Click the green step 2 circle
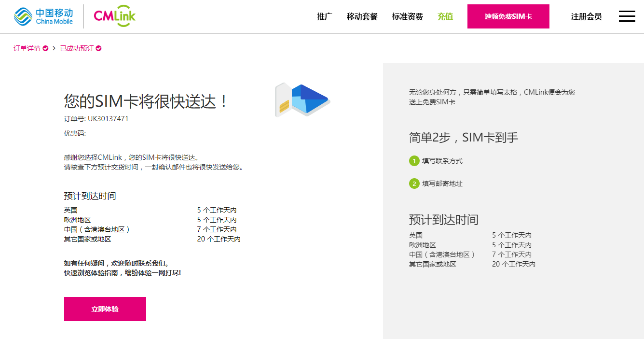Viewport: 644px width, 339px height. click(x=414, y=184)
